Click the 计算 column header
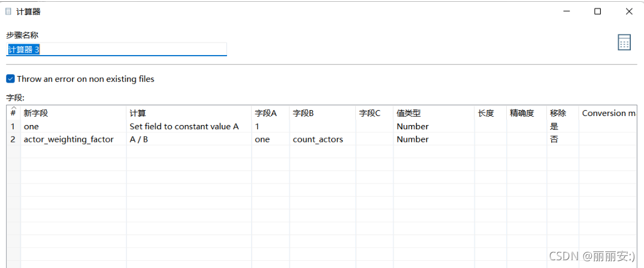The width and height of the screenshot is (644, 268). 189,113
